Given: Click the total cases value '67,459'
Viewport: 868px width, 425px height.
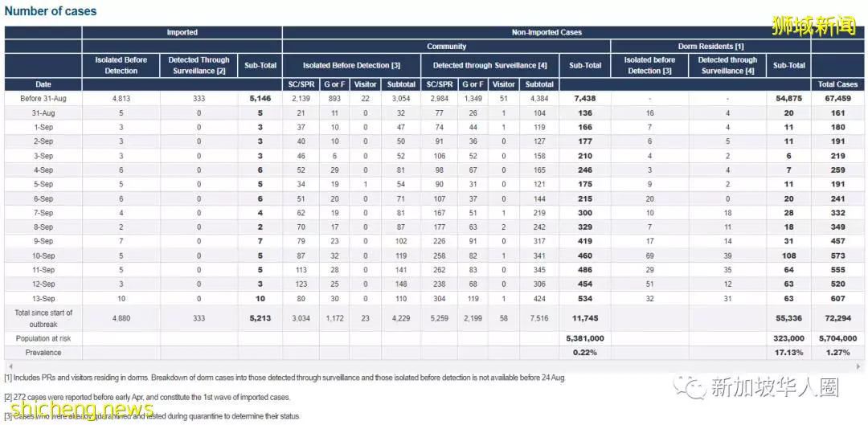Looking at the screenshot, I should click(x=837, y=99).
